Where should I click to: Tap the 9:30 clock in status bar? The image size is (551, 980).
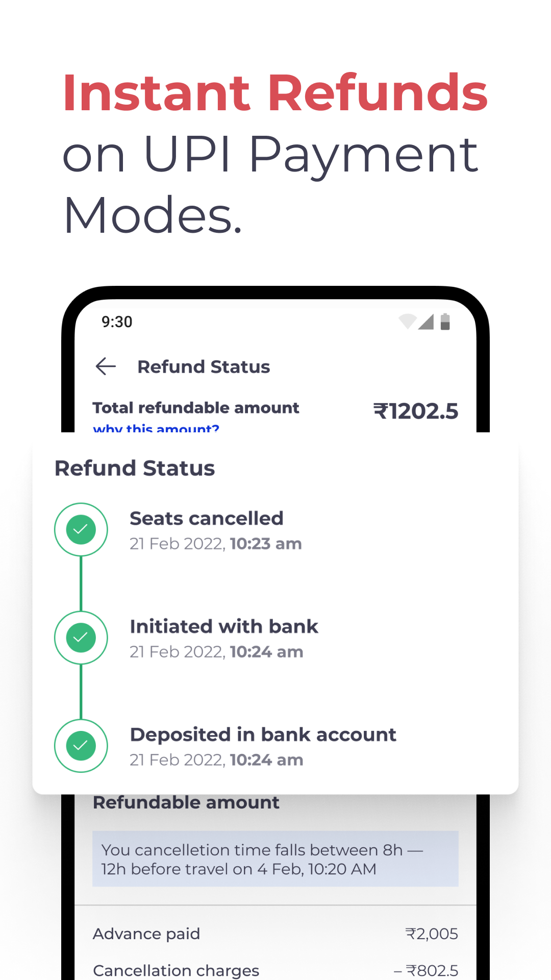(x=117, y=322)
